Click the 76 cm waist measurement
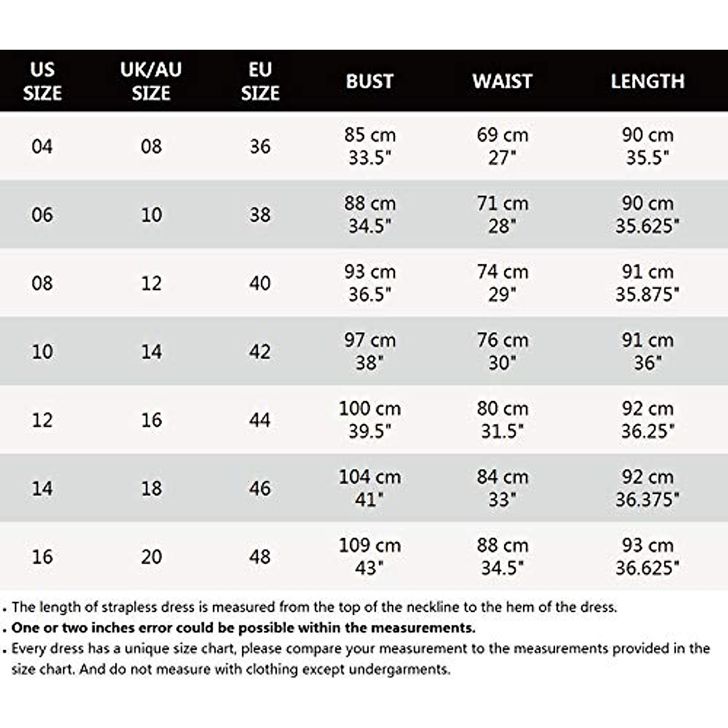 tap(502, 340)
